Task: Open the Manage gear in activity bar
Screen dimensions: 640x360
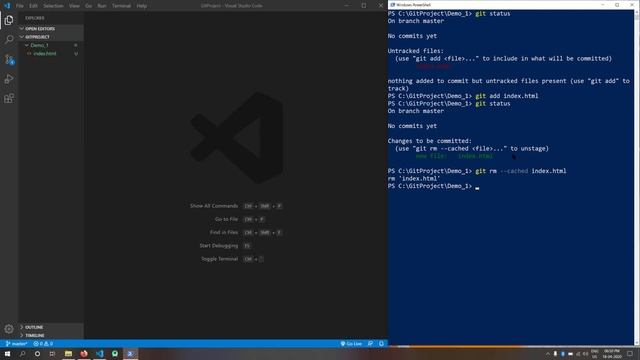Action: [9, 329]
